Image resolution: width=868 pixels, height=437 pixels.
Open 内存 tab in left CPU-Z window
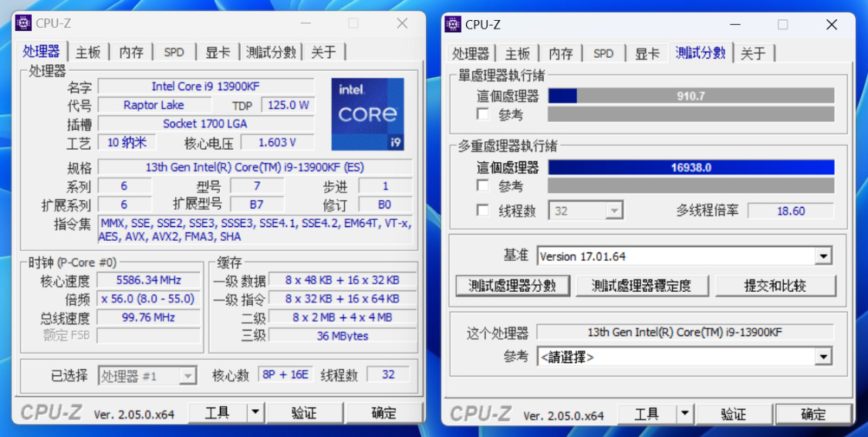click(x=131, y=53)
